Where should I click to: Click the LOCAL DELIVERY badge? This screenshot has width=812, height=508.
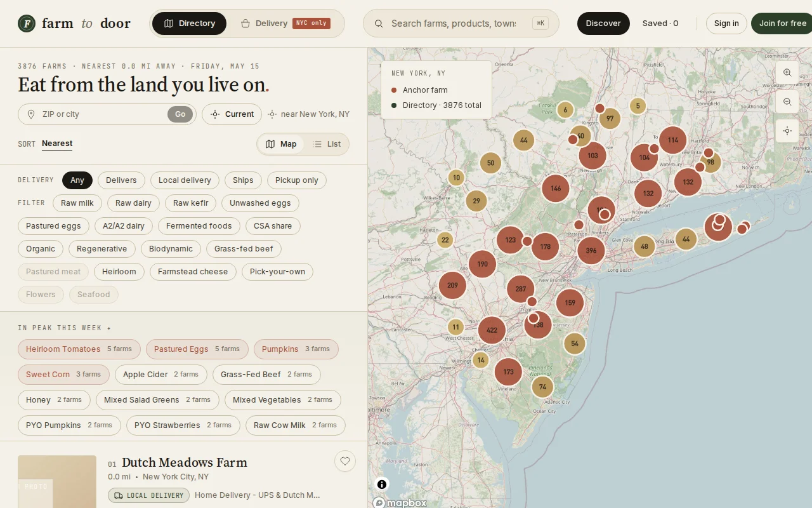coord(148,495)
